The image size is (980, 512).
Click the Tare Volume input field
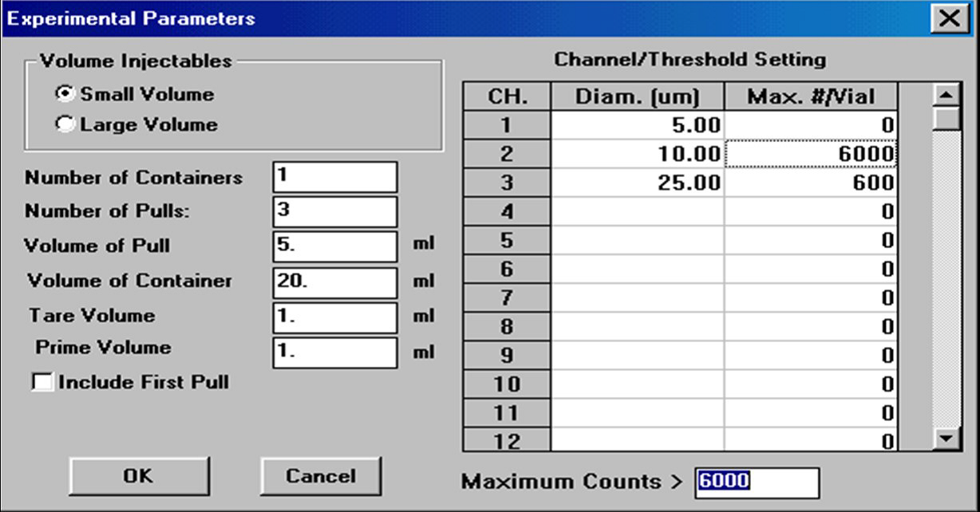pyautogui.click(x=334, y=317)
